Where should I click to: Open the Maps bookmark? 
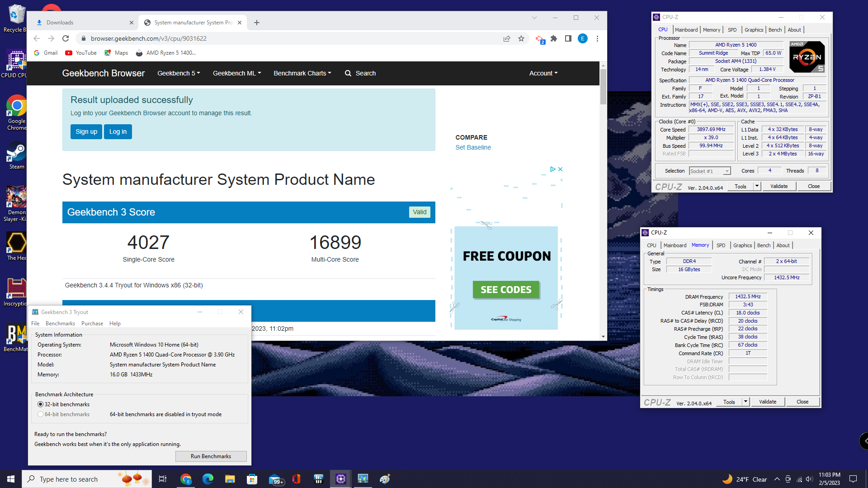tap(116, 53)
